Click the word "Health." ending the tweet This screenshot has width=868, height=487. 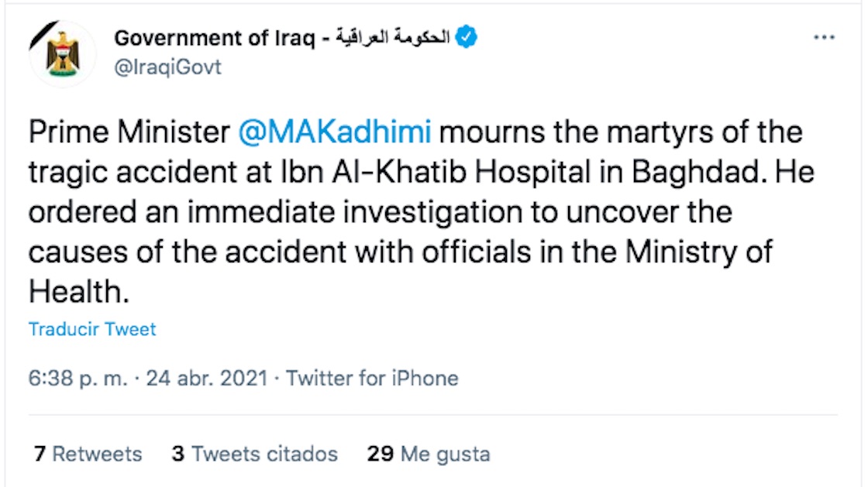pyautogui.click(x=77, y=291)
